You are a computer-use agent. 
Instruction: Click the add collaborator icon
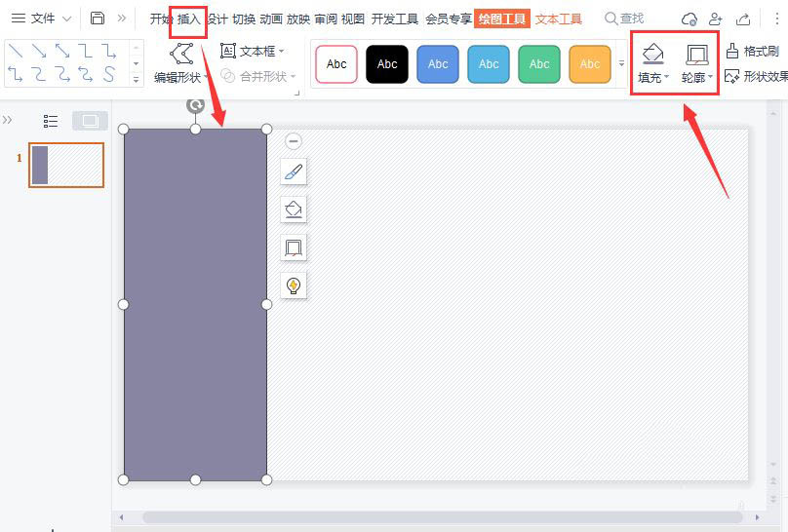click(715, 19)
